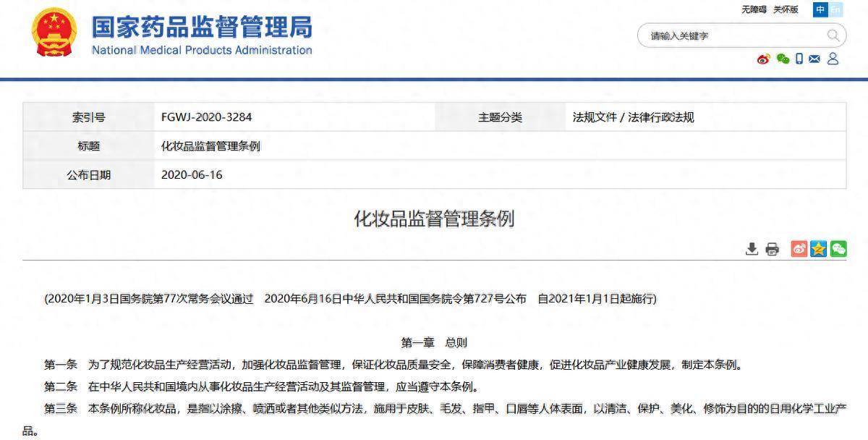Click the index number FGWJ-2020-3284
This screenshot has width=868, height=440.
pos(206,117)
